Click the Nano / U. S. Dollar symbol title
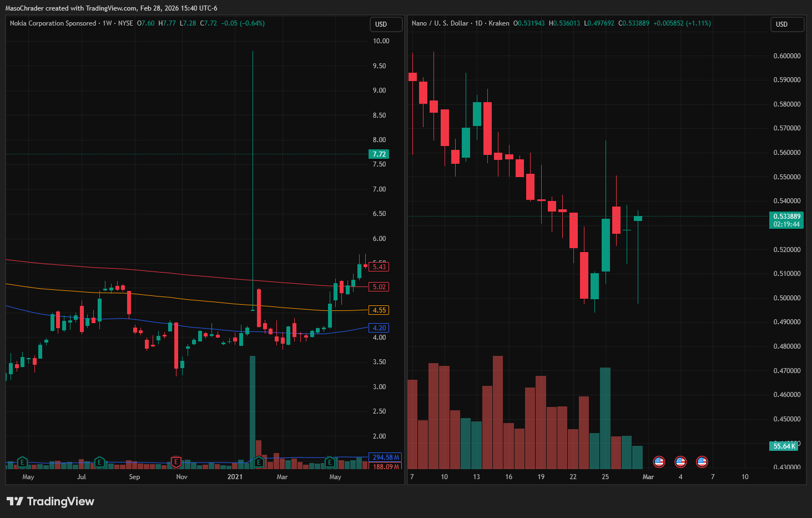The height and width of the screenshot is (518, 812). point(440,23)
